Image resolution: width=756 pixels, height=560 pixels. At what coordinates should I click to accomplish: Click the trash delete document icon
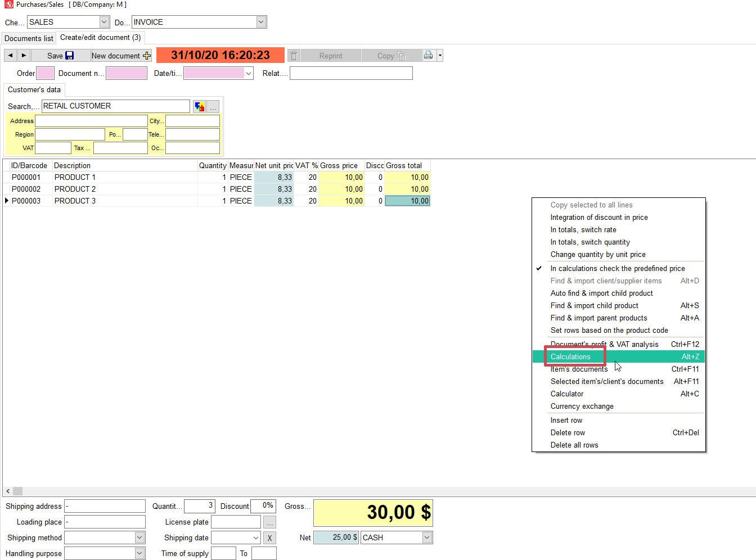pyautogui.click(x=294, y=56)
